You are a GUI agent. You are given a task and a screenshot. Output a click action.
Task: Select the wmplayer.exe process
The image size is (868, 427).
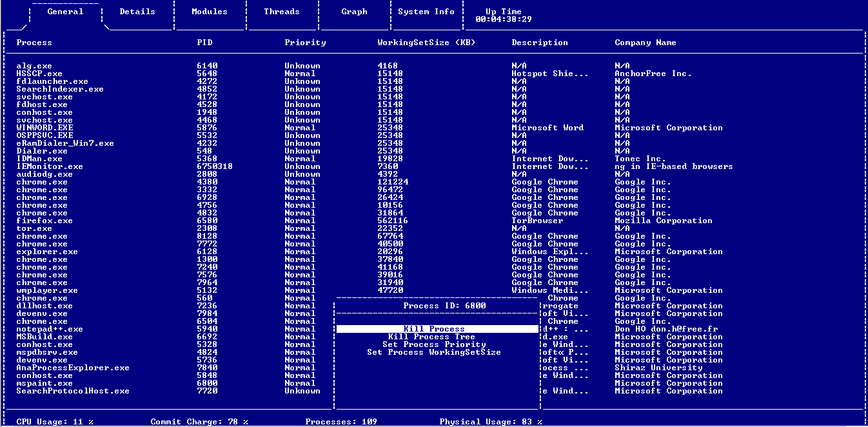[47, 290]
